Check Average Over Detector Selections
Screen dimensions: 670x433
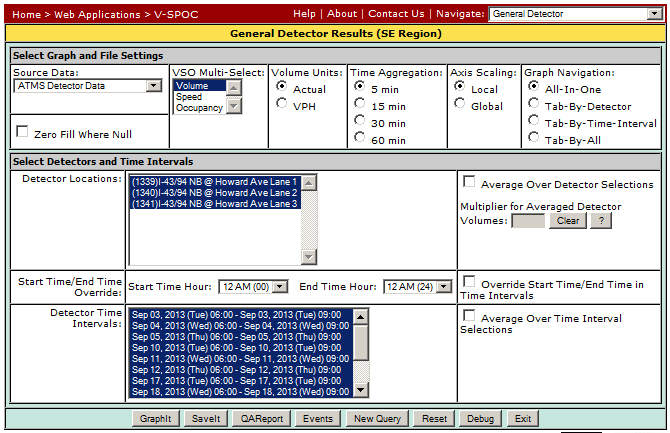(x=469, y=183)
